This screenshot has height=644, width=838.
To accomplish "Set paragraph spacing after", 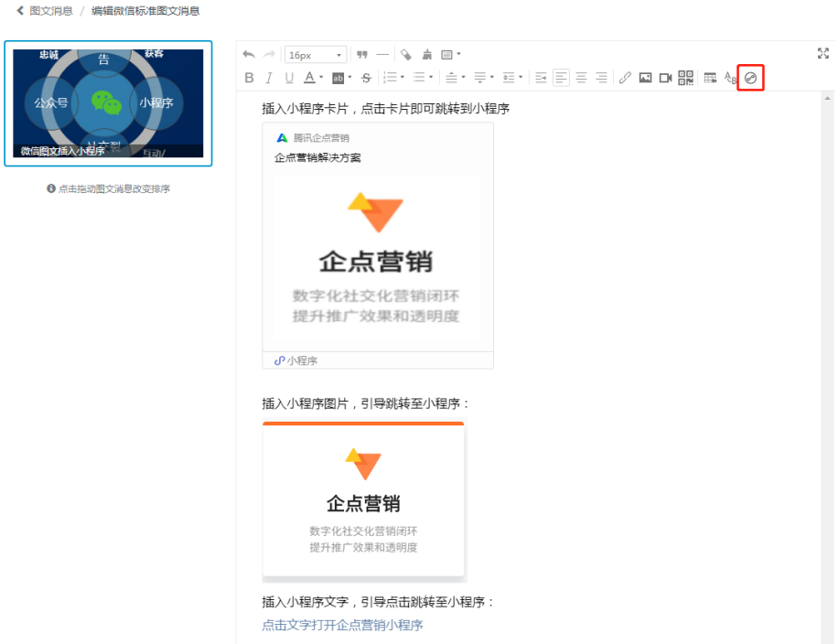I will pos(480,78).
